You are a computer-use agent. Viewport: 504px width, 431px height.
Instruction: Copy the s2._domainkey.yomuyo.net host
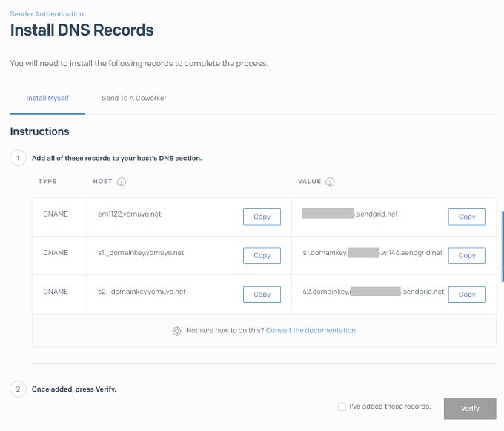click(262, 294)
